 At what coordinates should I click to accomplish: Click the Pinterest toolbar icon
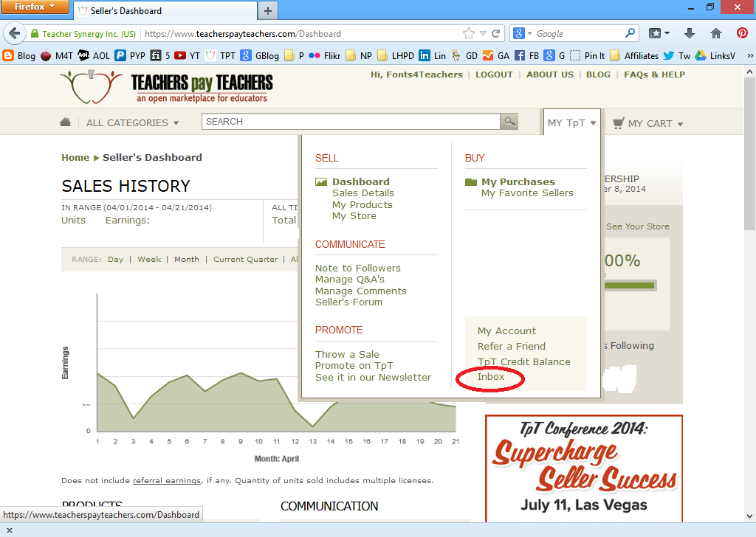[x=742, y=33]
